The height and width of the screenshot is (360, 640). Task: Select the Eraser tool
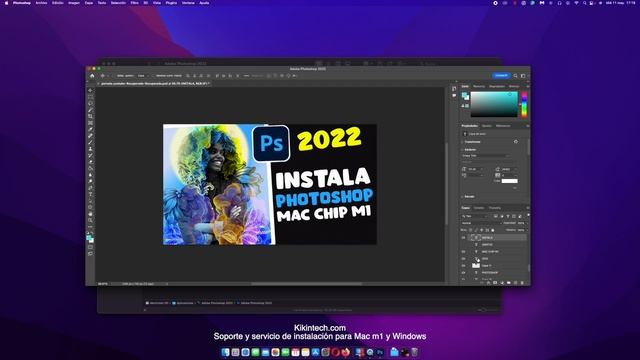(x=90, y=162)
